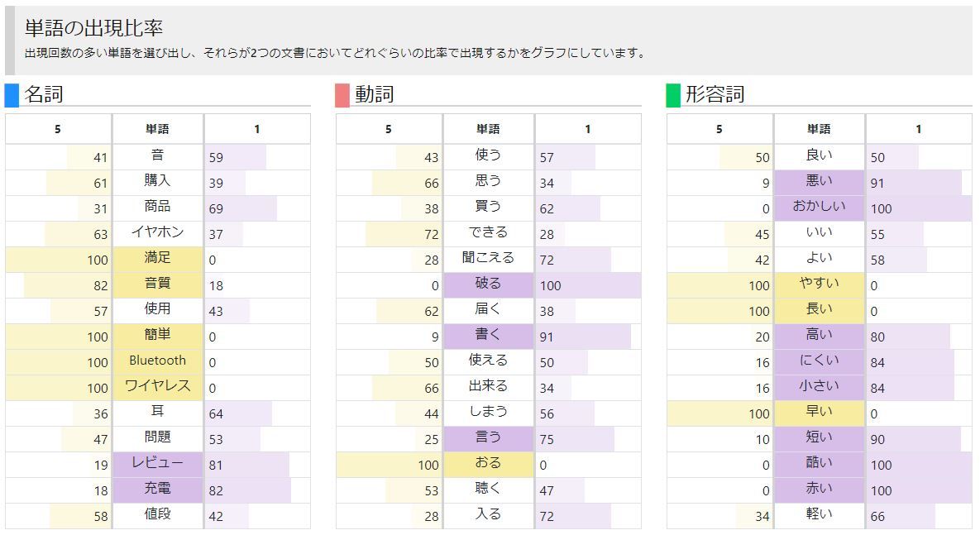This screenshot has height=535, width=980.
Task: Click the adjective 酷い cell
Action: click(819, 463)
